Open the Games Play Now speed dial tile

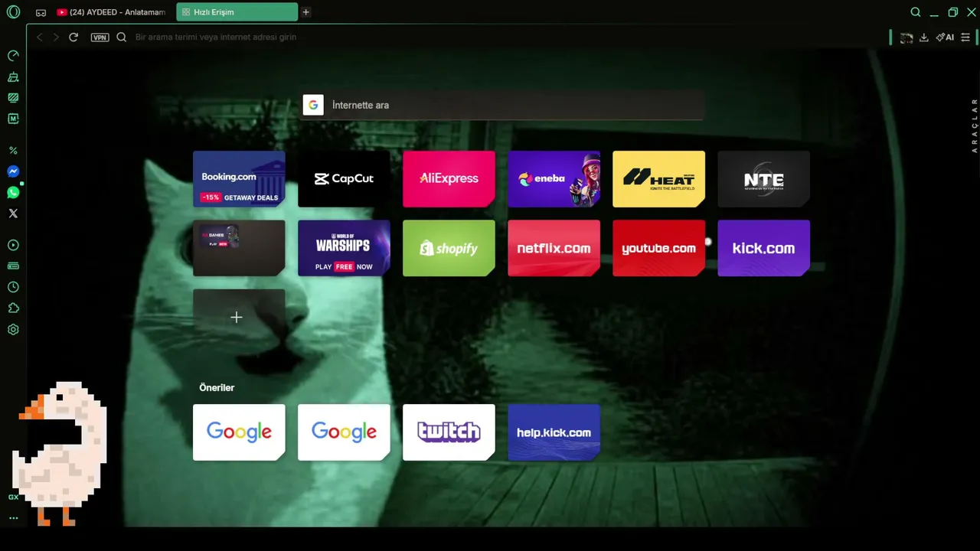point(239,248)
